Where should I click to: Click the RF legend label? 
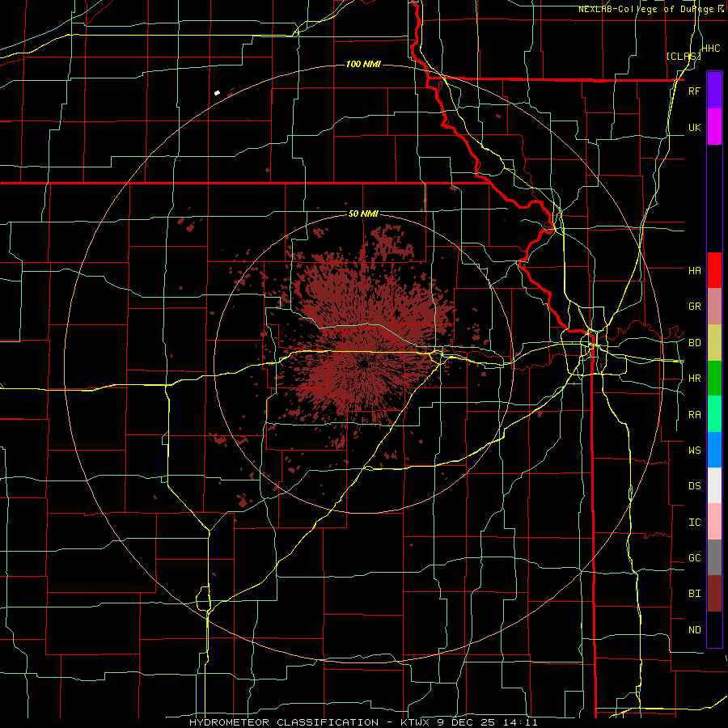[694, 91]
